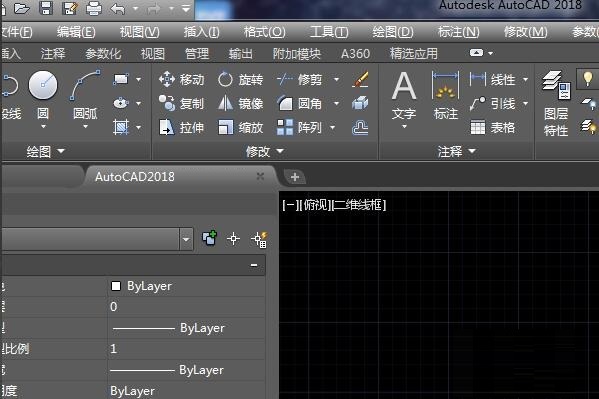The image size is (599, 399).
Task: Close the AutoCAD2018 drawing tab
Action: (260, 176)
